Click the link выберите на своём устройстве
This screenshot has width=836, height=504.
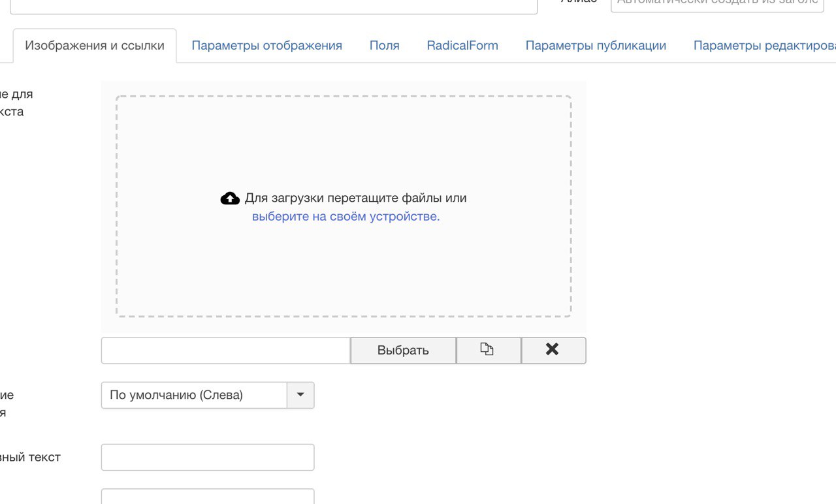click(346, 217)
